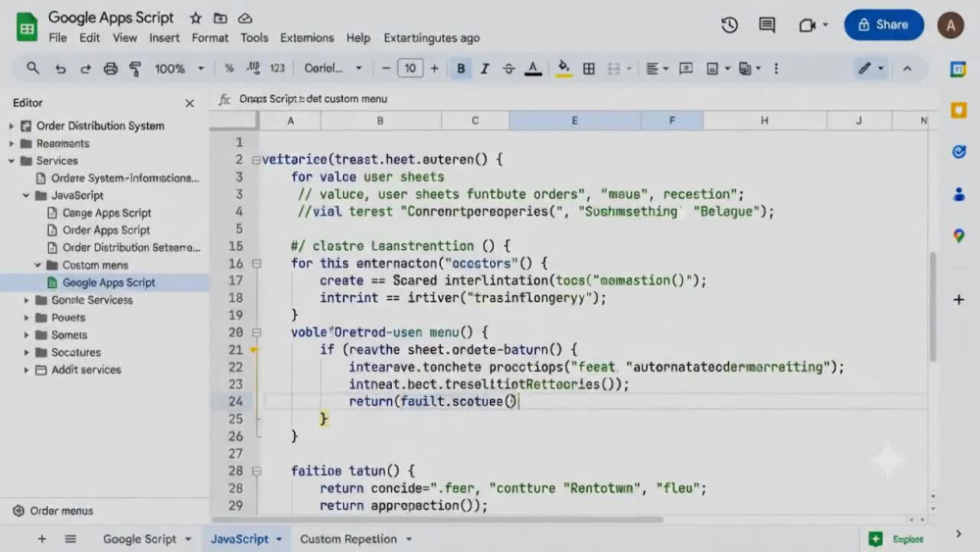This screenshot has width=980, height=552.
Task: Collapse code fold on line 20
Action: [256, 332]
